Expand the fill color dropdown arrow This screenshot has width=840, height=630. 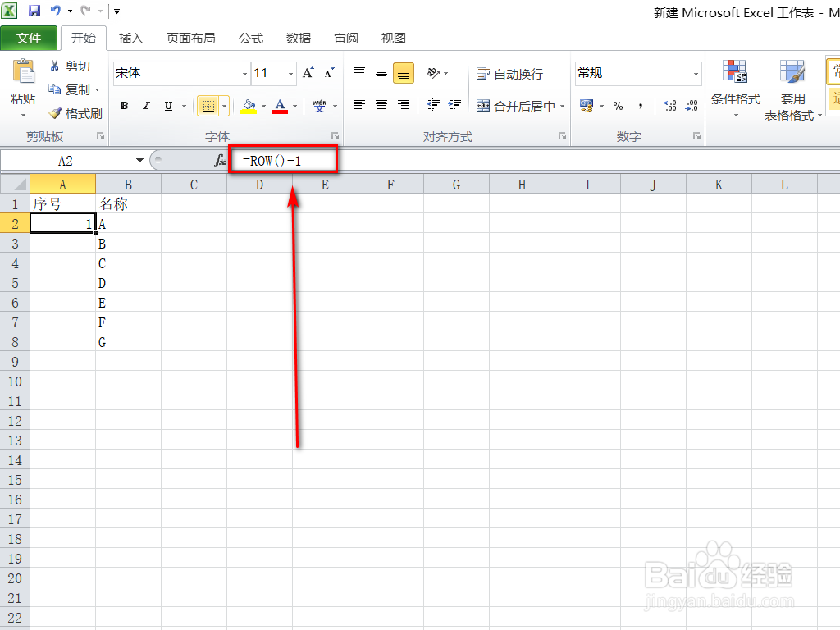[263, 106]
